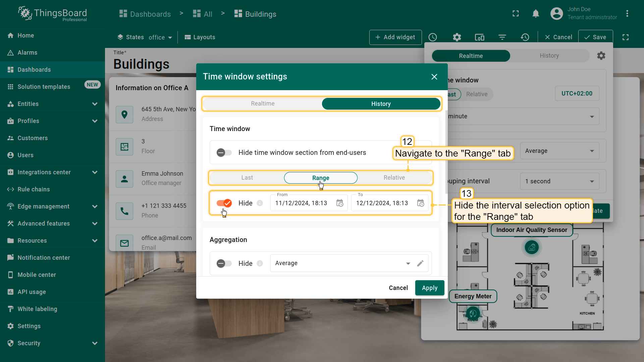The width and height of the screenshot is (644, 362).
Task: Select the Relative tab in dialog
Action: 394,178
